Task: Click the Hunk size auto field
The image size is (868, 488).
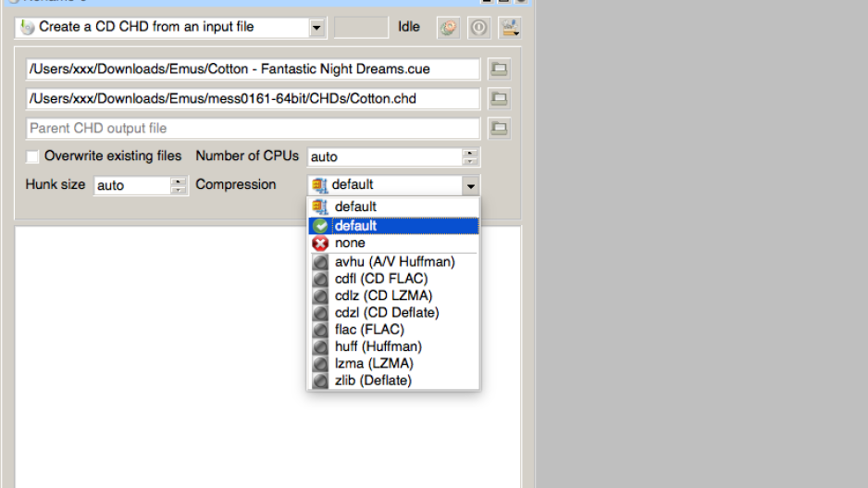Action: click(132, 185)
